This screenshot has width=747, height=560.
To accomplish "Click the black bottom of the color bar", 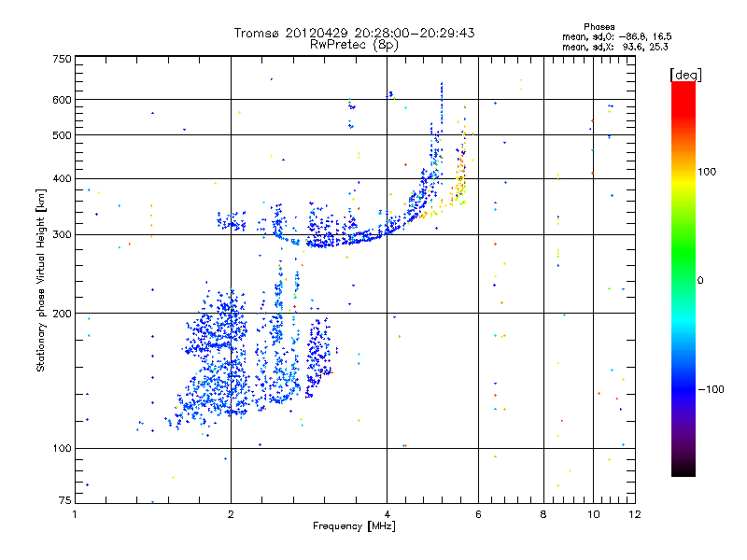I will tap(684, 469).
